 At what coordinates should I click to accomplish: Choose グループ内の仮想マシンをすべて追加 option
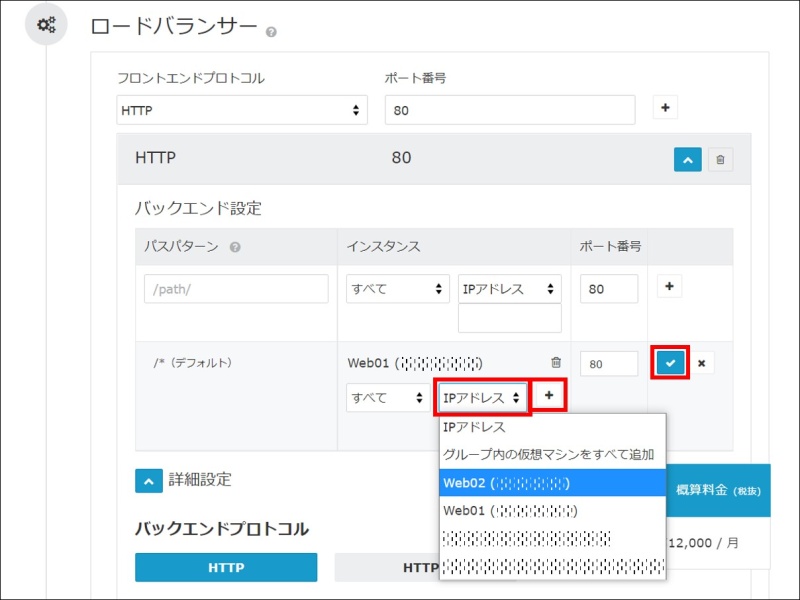(x=552, y=455)
